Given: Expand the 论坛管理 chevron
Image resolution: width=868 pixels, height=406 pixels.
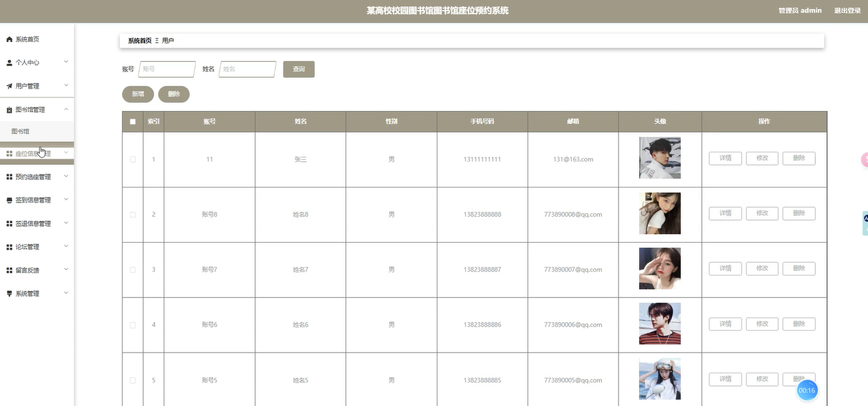Looking at the screenshot, I should pos(66,247).
